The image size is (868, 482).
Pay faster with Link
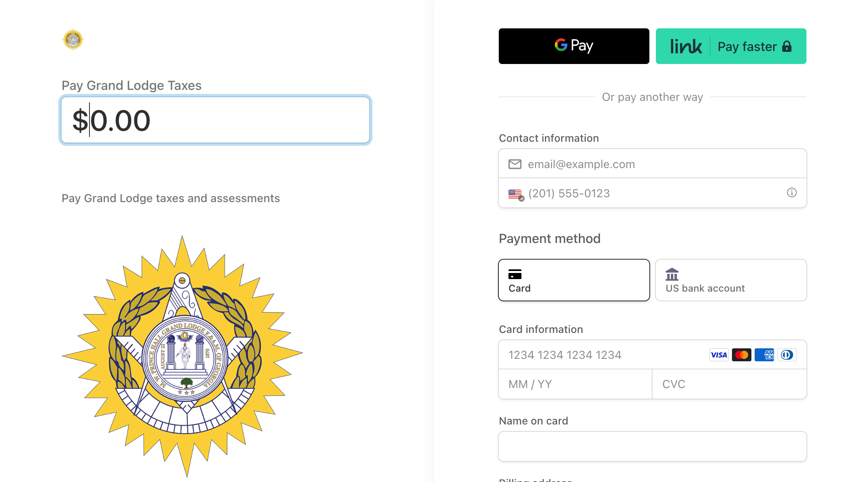tap(730, 46)
